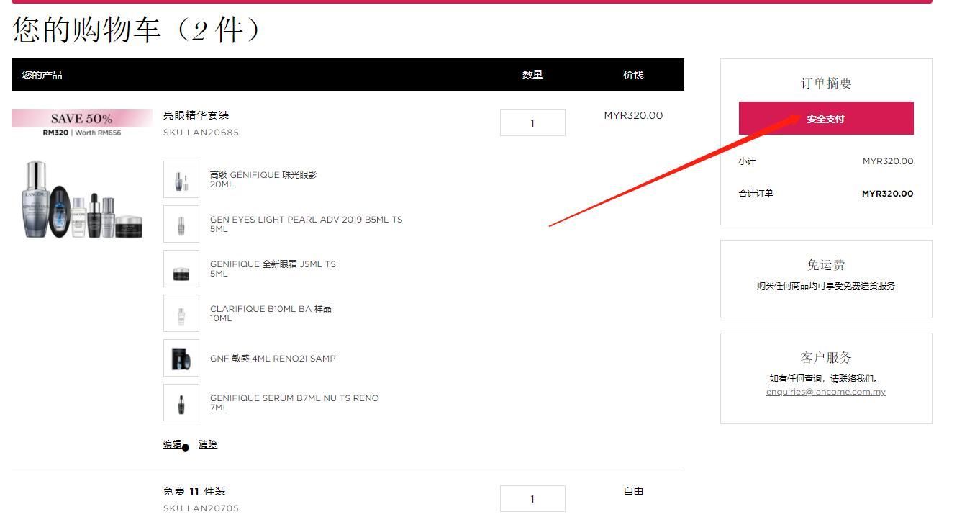
Task: Click the 小计 subtotal amount MYR320.00
Action: point(888,161)
